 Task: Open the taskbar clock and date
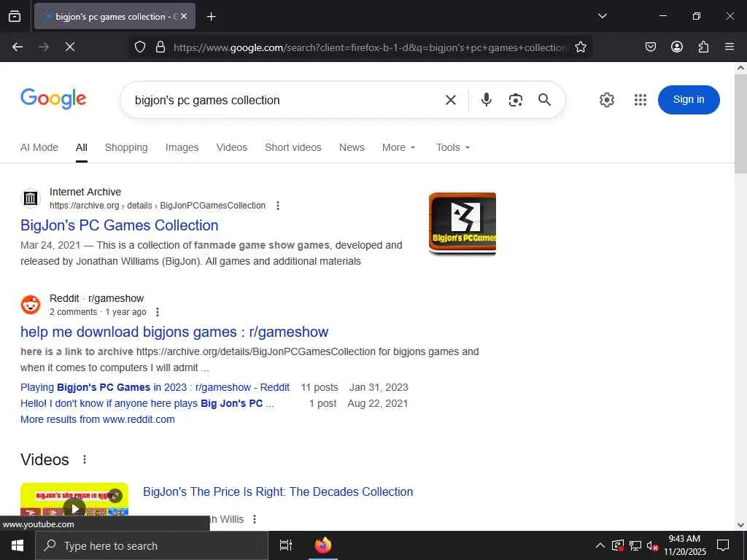point(684,545)
